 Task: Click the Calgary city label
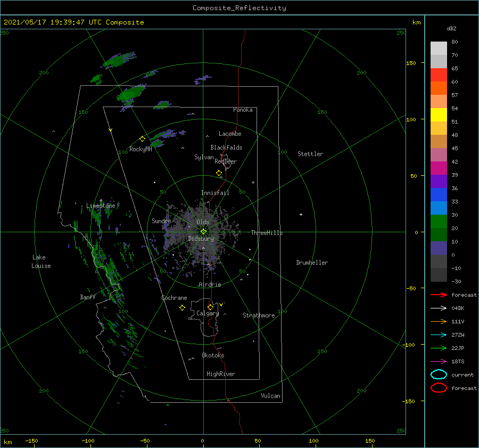click(208, 313)
